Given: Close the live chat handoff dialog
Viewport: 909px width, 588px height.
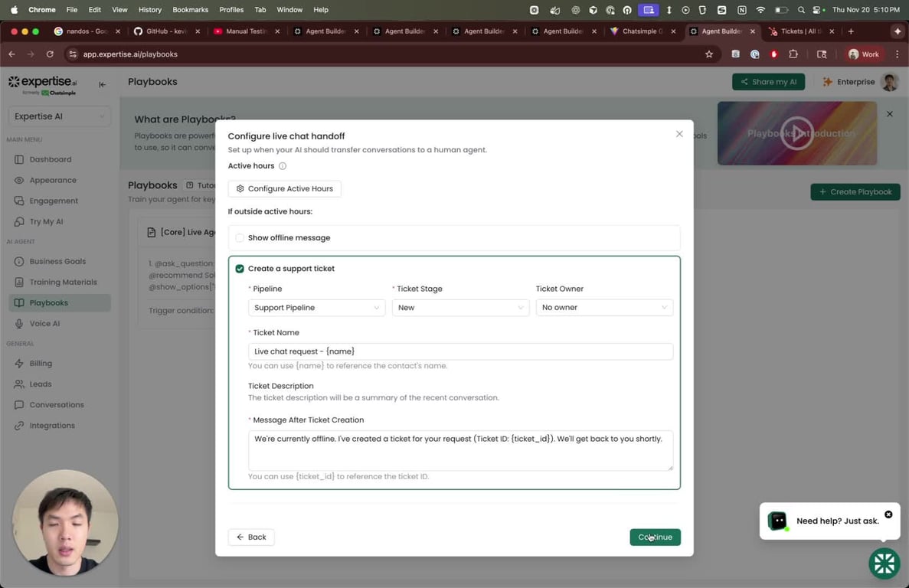Looking at the screenshot, I should (x=678, y=134).
